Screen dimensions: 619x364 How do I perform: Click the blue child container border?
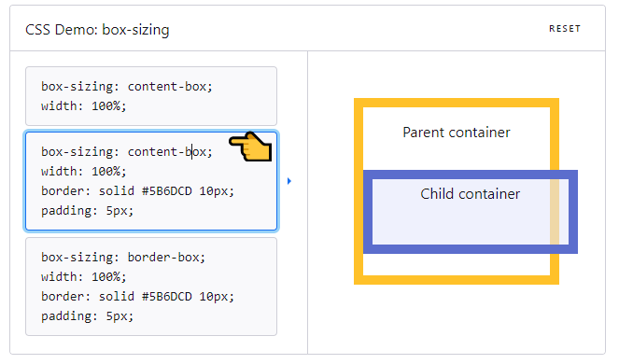coord(471,249)
